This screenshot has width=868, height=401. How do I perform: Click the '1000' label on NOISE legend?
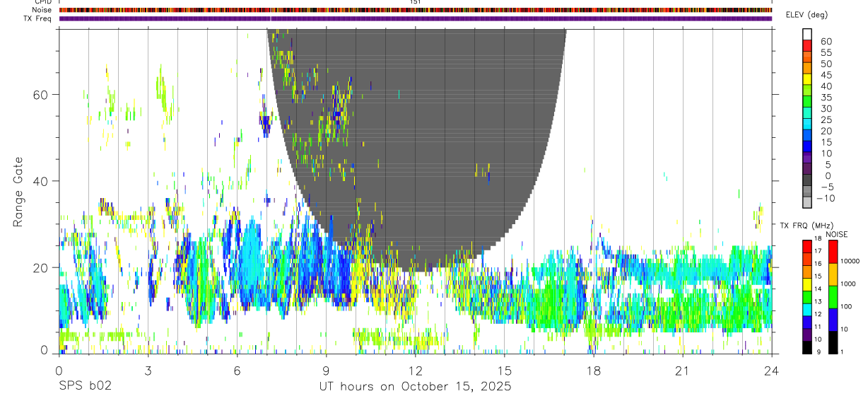tap(847, 284)
